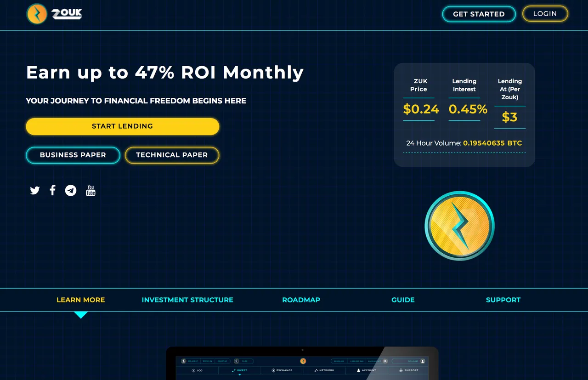Click the Exchange item in the laptop preview

[282, 370]
